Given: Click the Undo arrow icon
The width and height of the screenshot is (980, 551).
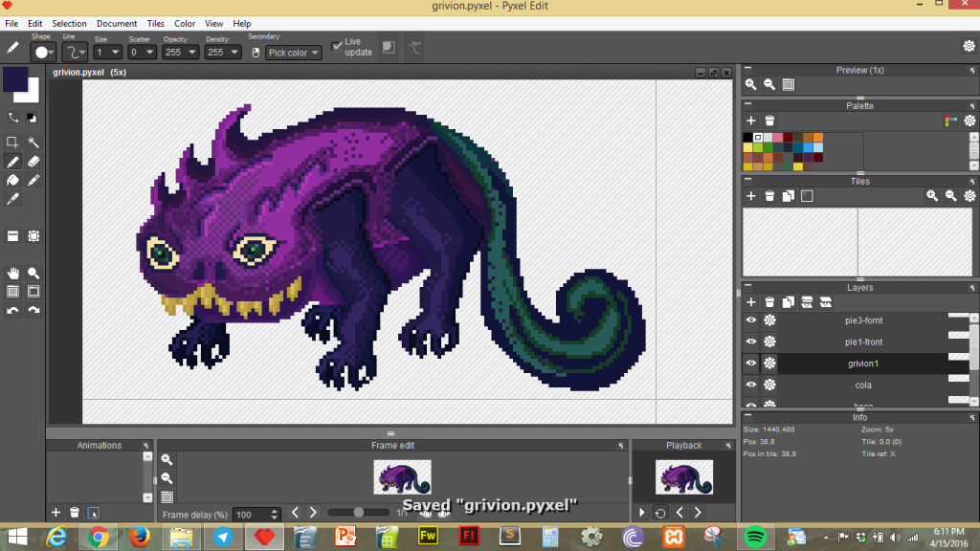Looking at the screenshot, I should 13,310.
